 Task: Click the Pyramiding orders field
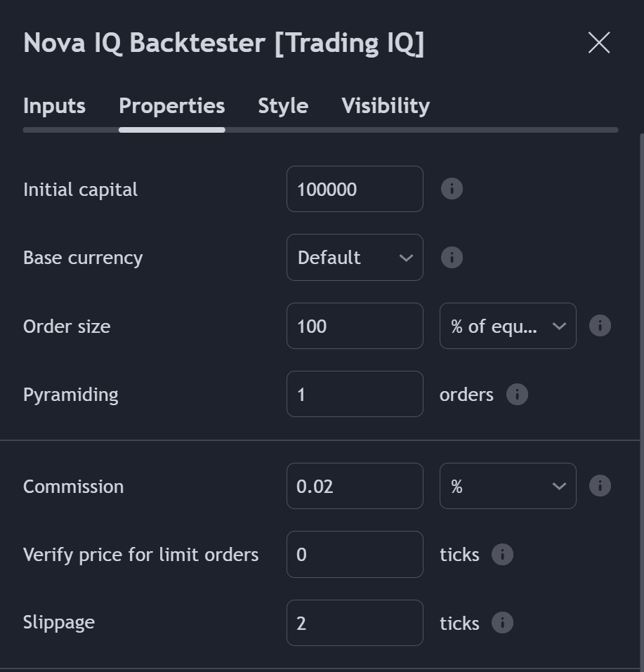(x=355, y=394)
